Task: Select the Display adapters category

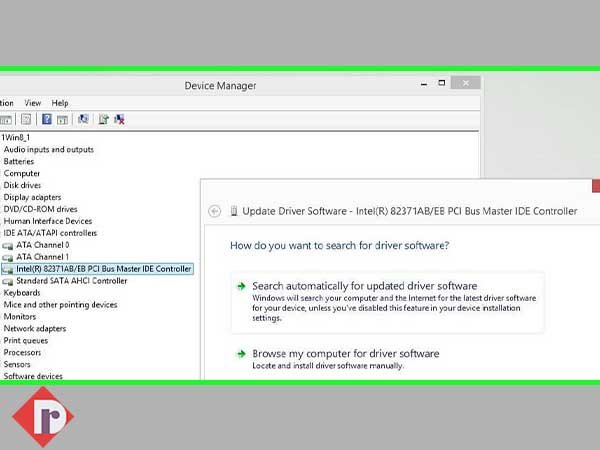Action: 33,197
